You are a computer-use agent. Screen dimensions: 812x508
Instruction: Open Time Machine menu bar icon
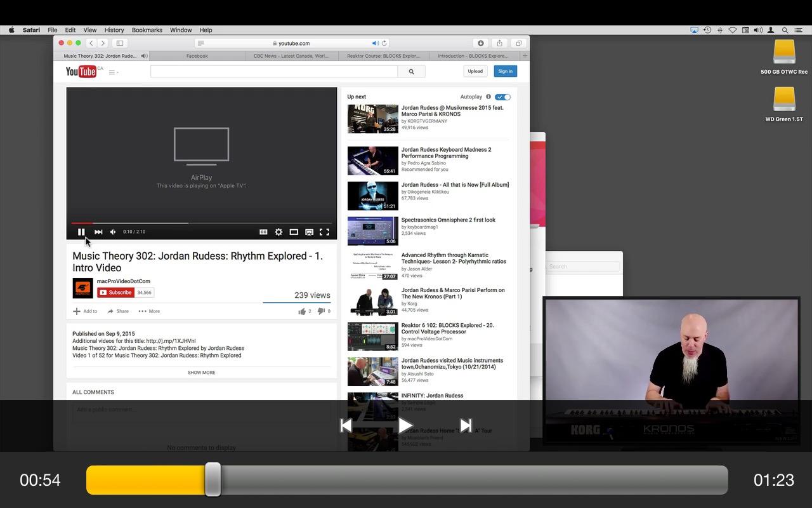pyautogui.click(x=707, y=30)
